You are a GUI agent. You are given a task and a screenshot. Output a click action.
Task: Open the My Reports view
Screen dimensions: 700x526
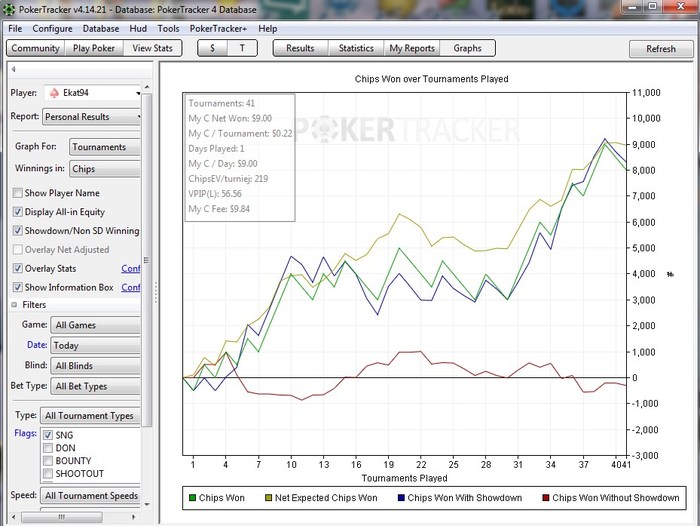[412, 48]
